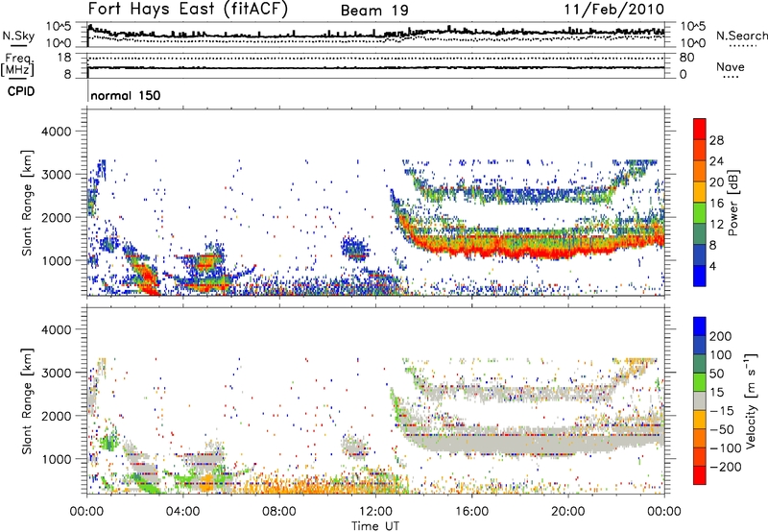Click the '18' frequency axis tick
This screenshot has height=532, width=768.
click(x=64, y=58)
